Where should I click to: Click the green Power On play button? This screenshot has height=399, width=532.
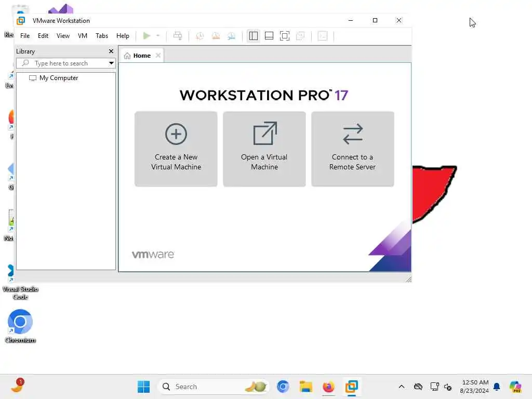point(147,36)
